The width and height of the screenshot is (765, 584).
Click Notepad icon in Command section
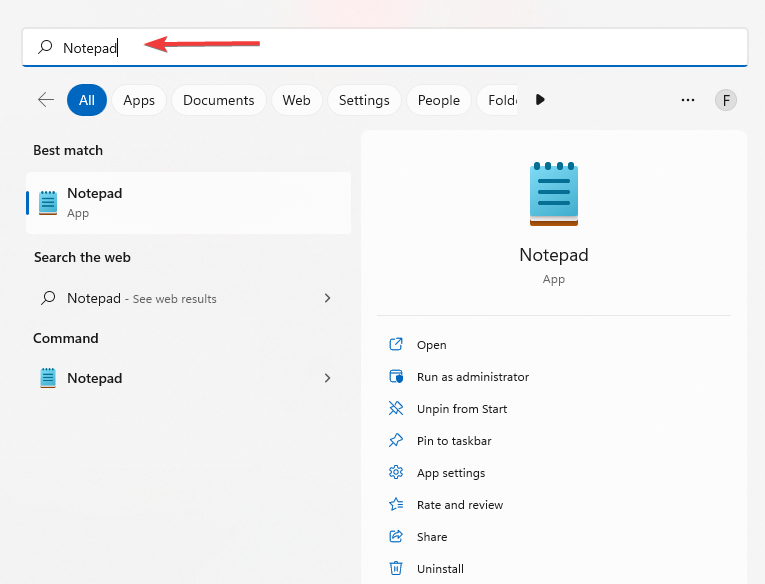[48, 378]
